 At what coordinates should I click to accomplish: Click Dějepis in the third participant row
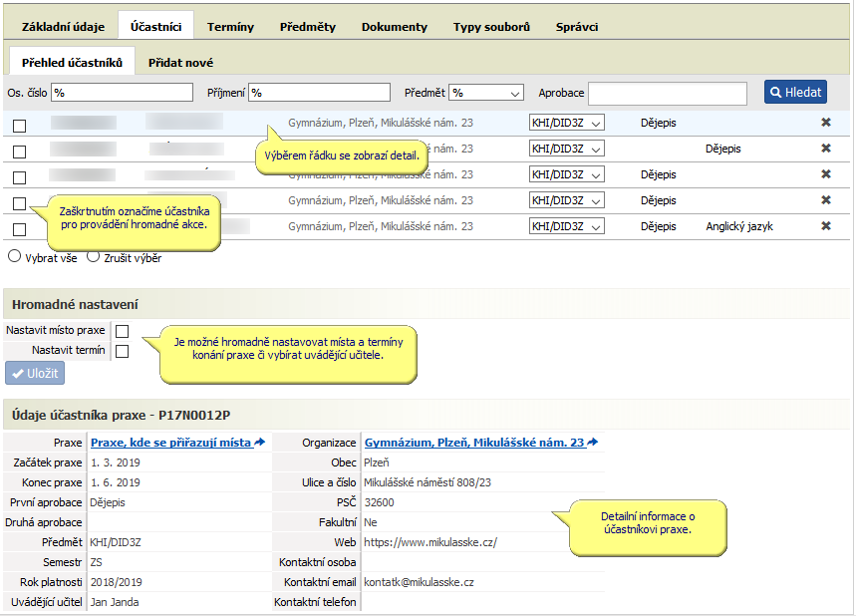click(x=658, y=174)
